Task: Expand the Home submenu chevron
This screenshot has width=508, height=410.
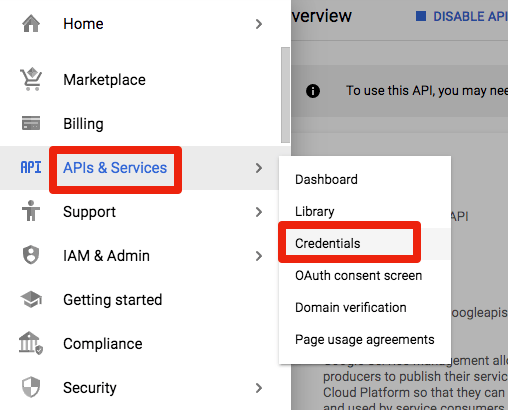Action: (259, 24)
